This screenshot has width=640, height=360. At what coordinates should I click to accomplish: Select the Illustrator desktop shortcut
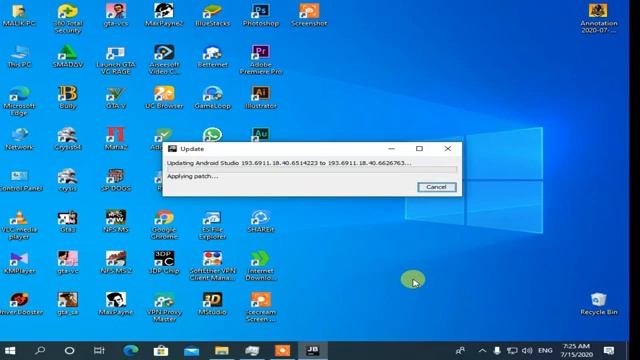click(x=260, y=98)
